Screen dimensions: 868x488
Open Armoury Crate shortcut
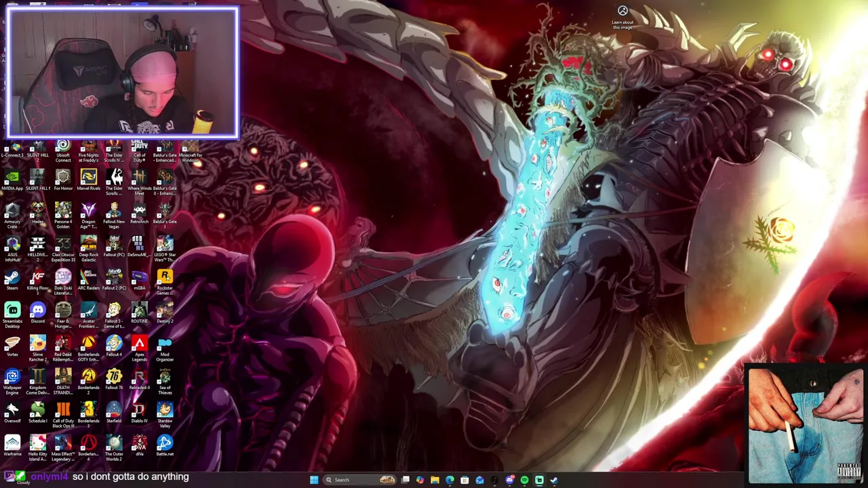tap(12, 216)
